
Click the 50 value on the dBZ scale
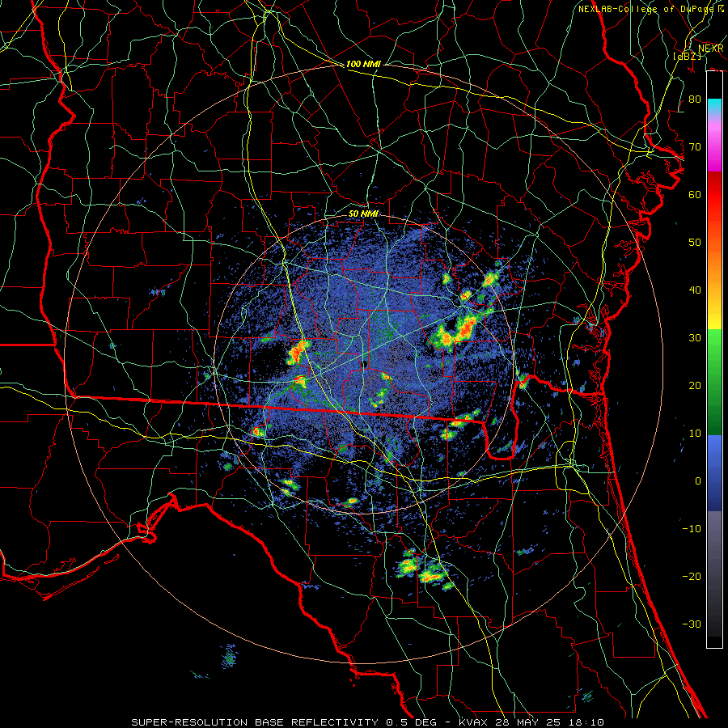pos(695,243)
